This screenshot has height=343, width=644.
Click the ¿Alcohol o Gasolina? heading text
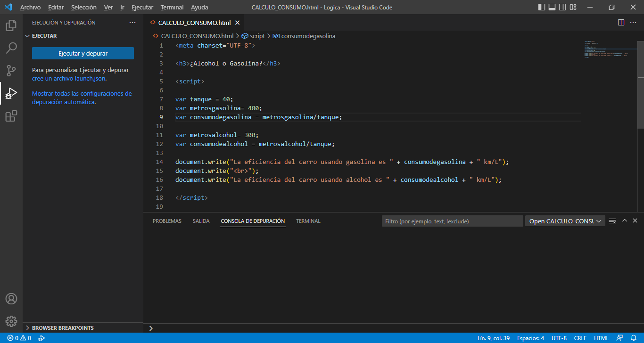click(x=226, y=63)
